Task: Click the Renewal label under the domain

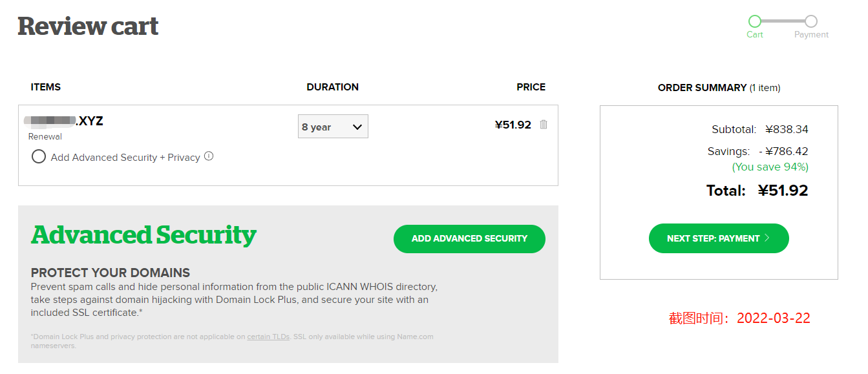Action: click(45, 137)
